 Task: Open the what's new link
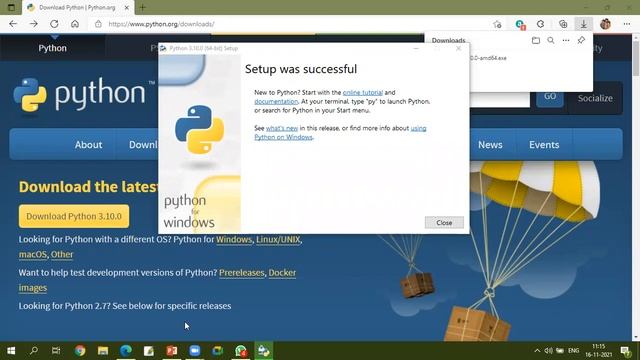[282, 128]
